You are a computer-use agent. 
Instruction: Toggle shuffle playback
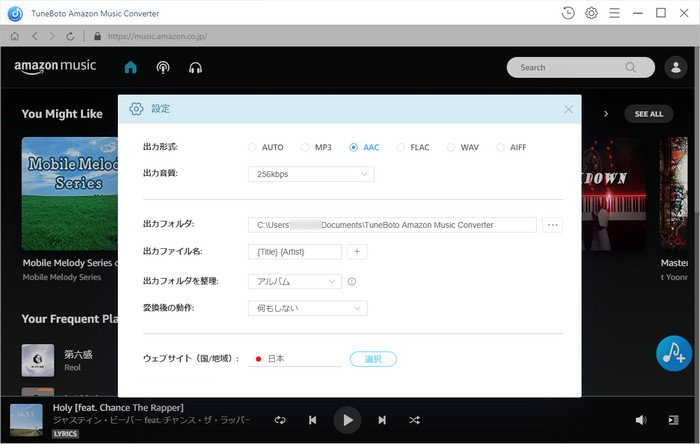tap(414, 420)
